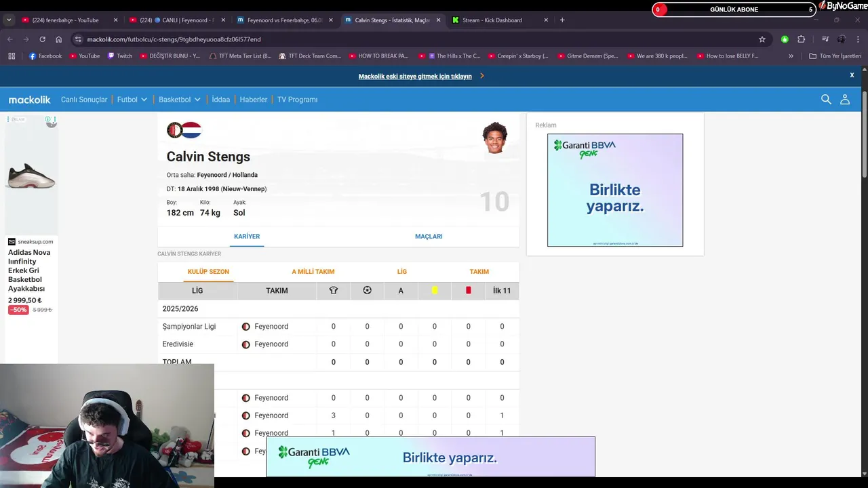The height and width of the screenshot is (488, 868).
Task: Switch to the Stream - Kick Dashboard tab
Action: (500, 20)
